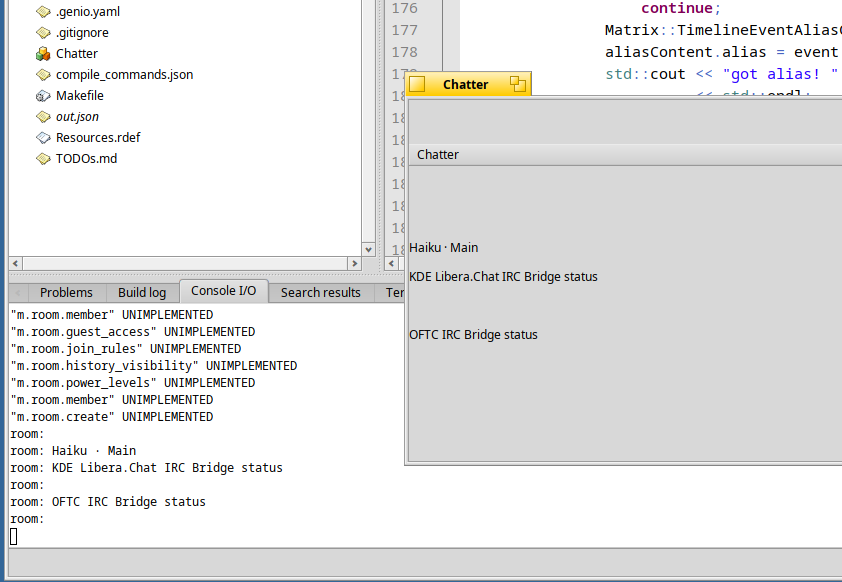
Task: Switch to the Search results tab
Action: click(x=321, y=293)
